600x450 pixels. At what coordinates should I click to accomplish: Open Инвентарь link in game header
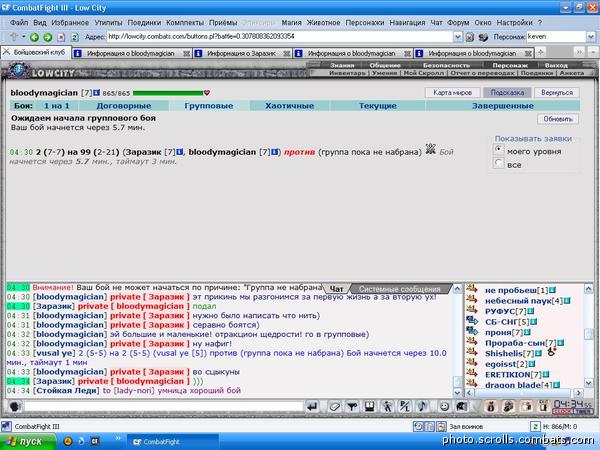[347, 73]
